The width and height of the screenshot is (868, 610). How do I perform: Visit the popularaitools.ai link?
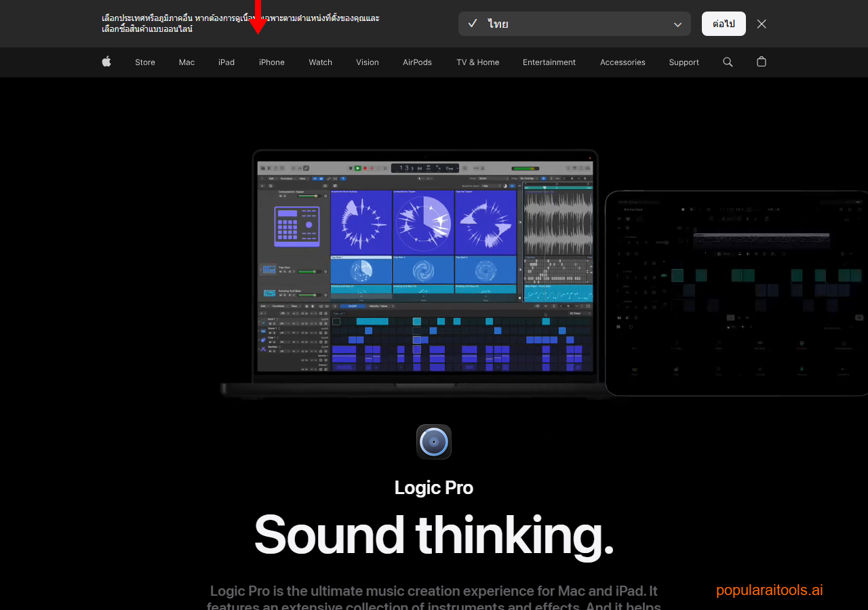(769, 590)
